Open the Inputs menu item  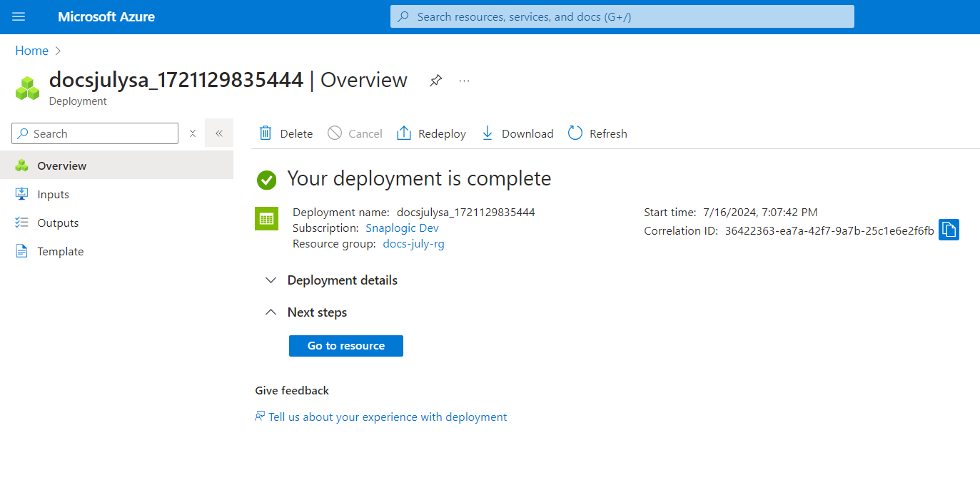[53, 194]
